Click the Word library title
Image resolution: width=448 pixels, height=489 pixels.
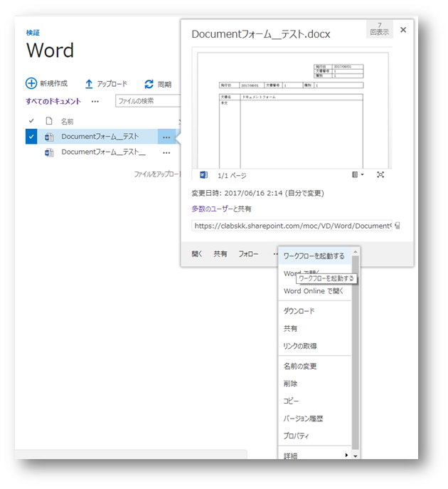50,51
